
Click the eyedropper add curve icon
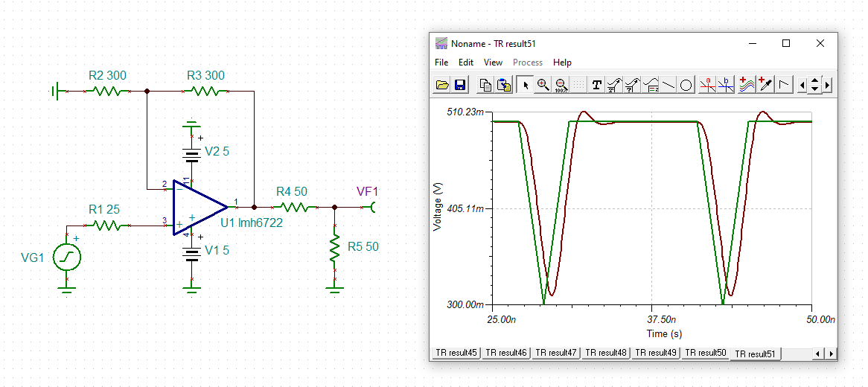click(765, 85)
